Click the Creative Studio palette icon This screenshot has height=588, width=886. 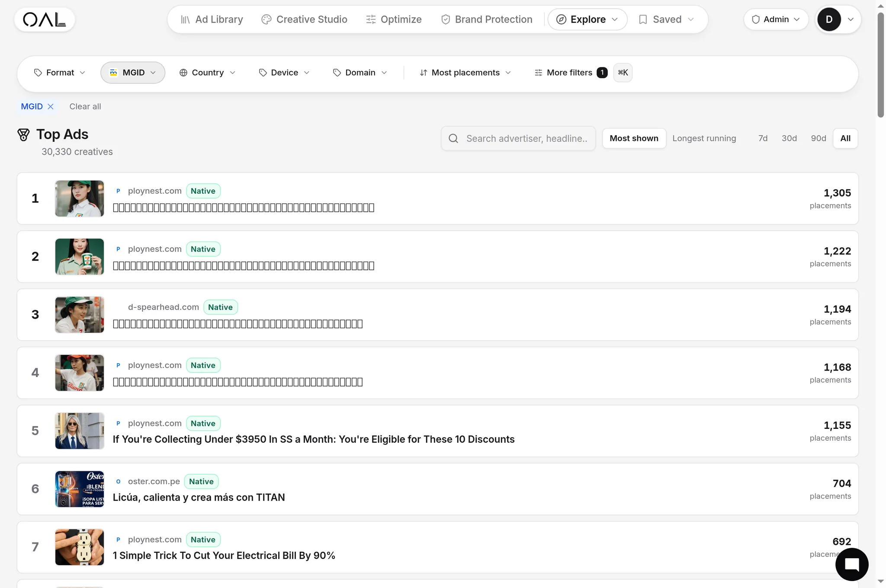(266, 19)
